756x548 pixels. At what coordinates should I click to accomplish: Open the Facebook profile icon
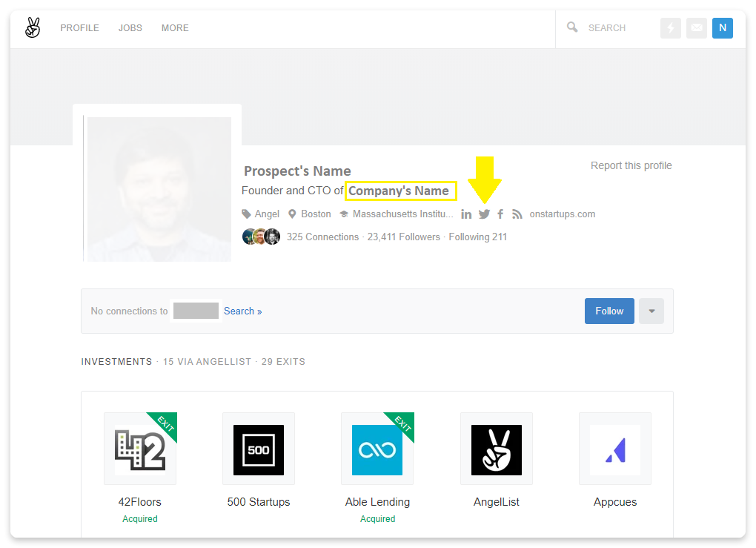tap(500, 214)
